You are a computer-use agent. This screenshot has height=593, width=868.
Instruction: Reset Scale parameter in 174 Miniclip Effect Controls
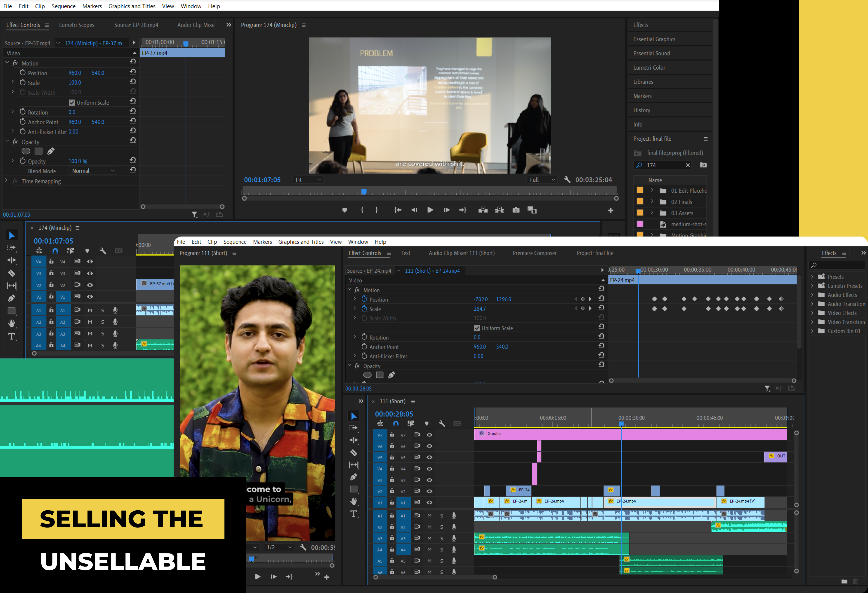(x=133, y=82)
